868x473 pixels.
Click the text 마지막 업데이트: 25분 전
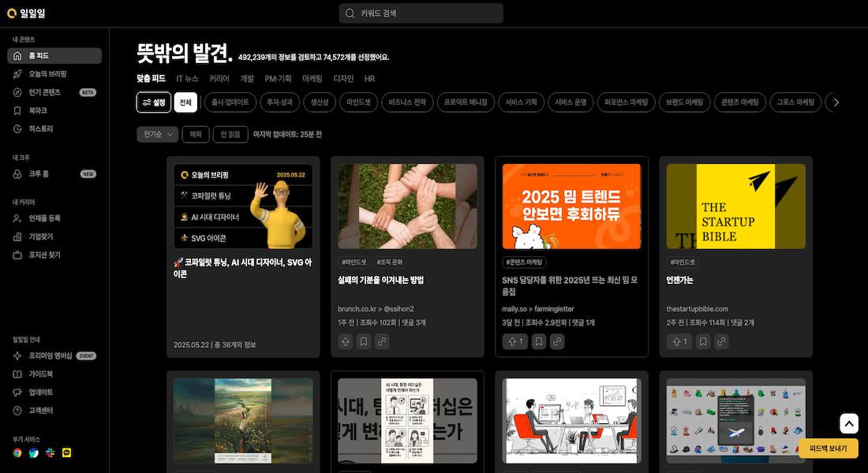(x=287, y=135)
